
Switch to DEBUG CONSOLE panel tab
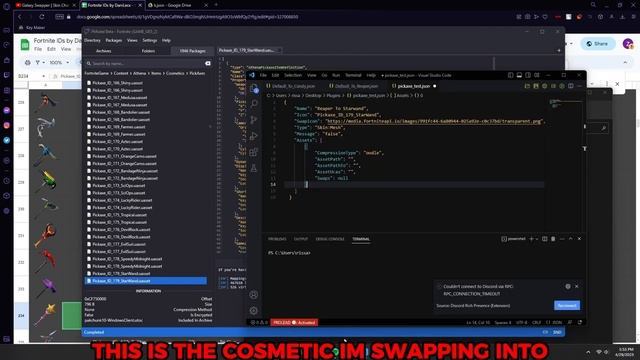(330, 239)
